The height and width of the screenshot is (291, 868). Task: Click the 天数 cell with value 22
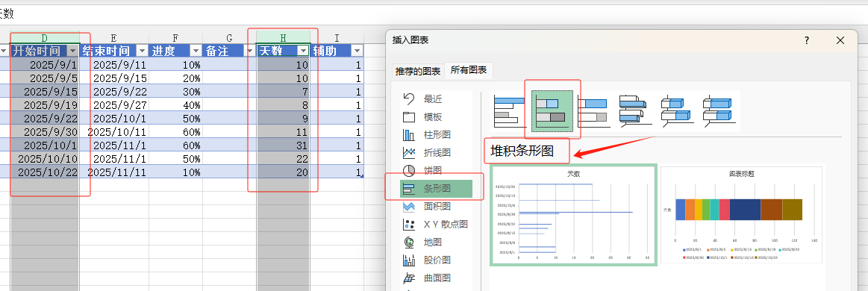pos(283,158)
